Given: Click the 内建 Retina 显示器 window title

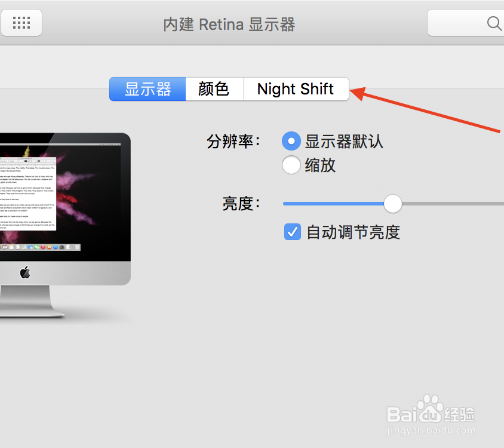Looking at the screenshot, I should coord(229,24).
